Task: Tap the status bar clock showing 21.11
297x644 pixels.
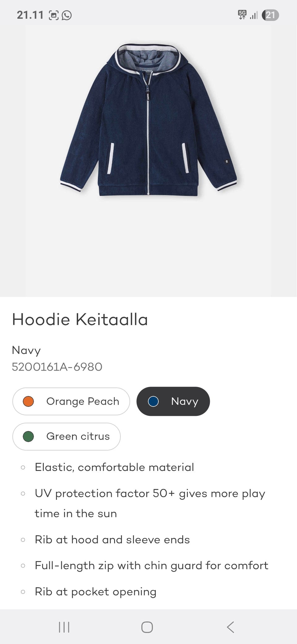Action: click(x=30, y=15)
